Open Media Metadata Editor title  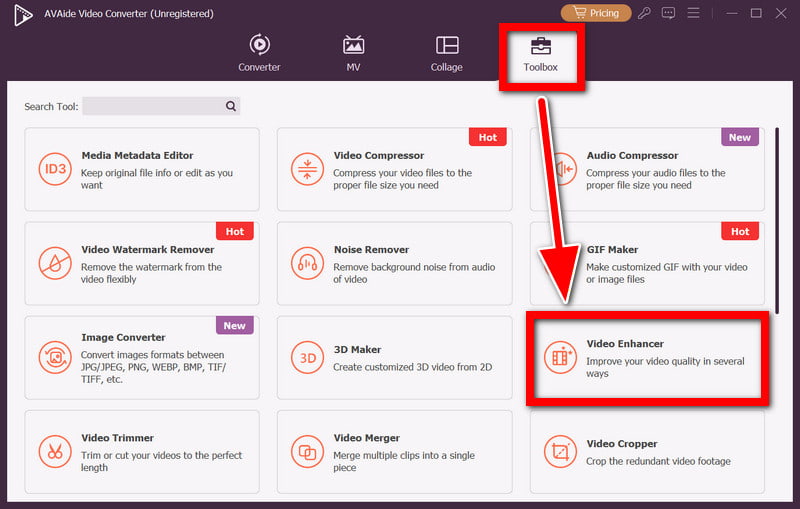[x=137, y=156]
